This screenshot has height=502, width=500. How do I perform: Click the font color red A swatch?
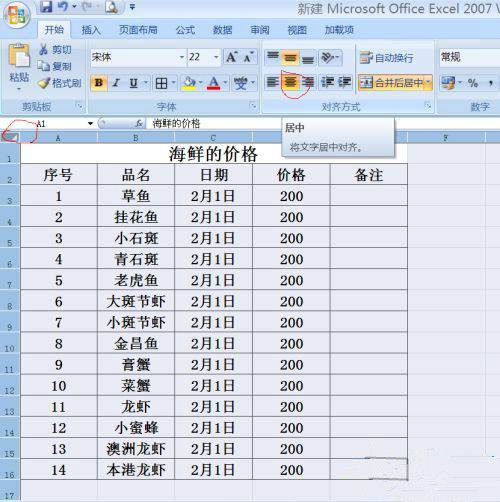(x=214, y=83)
